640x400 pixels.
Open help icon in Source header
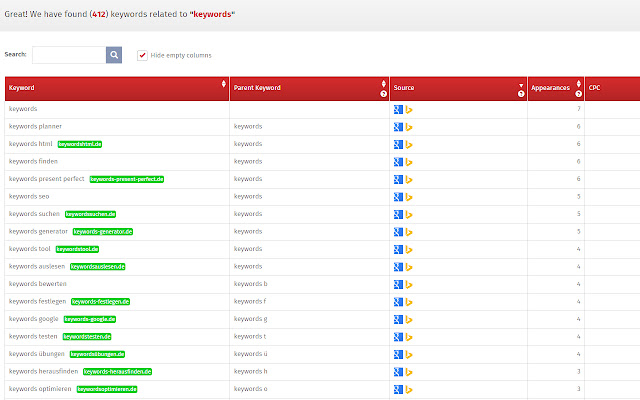[x=521, y=94]
